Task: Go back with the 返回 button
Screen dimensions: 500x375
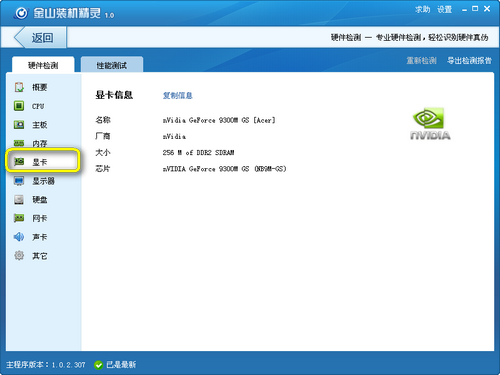Action: point(40,38)
